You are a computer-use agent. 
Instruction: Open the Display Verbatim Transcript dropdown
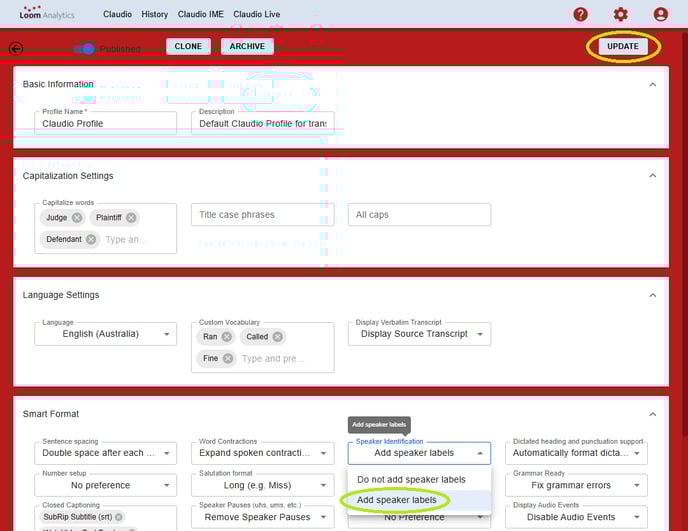(419, 334)
